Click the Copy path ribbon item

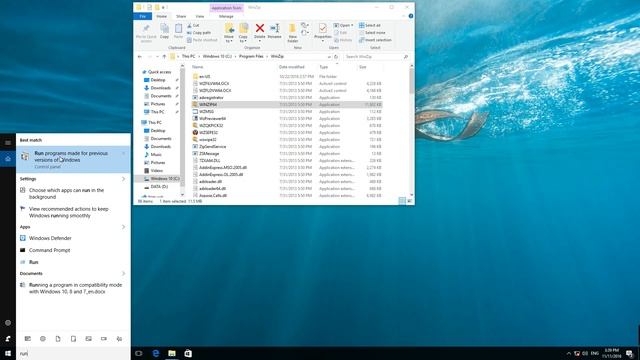(199, 33)
